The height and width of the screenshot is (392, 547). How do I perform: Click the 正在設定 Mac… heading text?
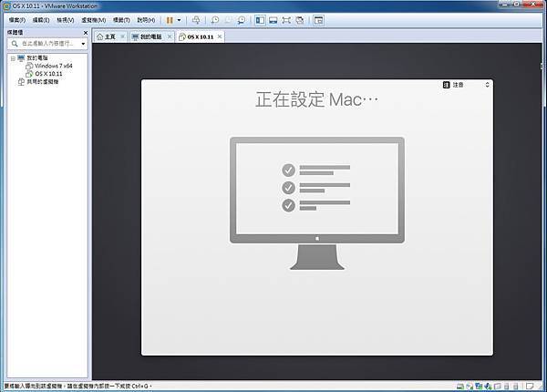click(316, 99)
